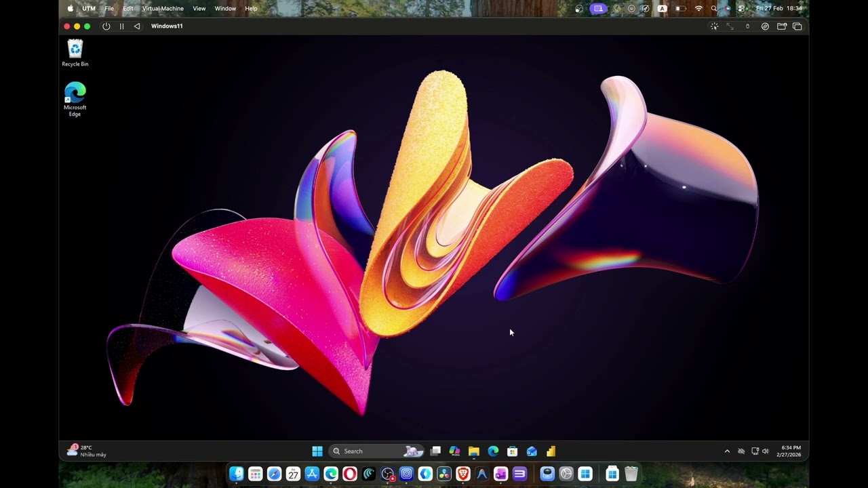Open OBS Studio from the Dock
The height and width of the screenshot is (488, 868).
pos(388,474)
